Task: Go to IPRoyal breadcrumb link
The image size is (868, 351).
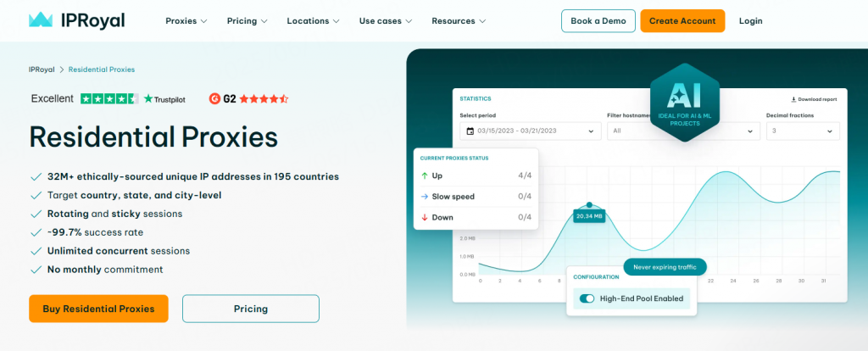Action: point(42,70)
